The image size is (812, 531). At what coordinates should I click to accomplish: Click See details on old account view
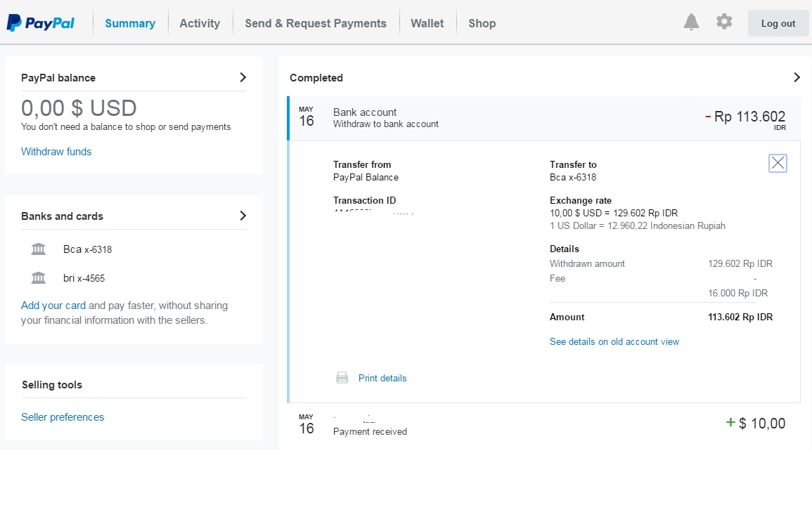(x=614, y=342)
